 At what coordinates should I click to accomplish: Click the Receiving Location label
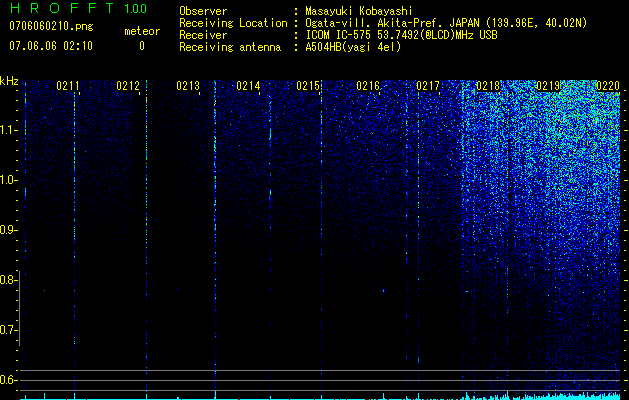[x=233, y=23]
